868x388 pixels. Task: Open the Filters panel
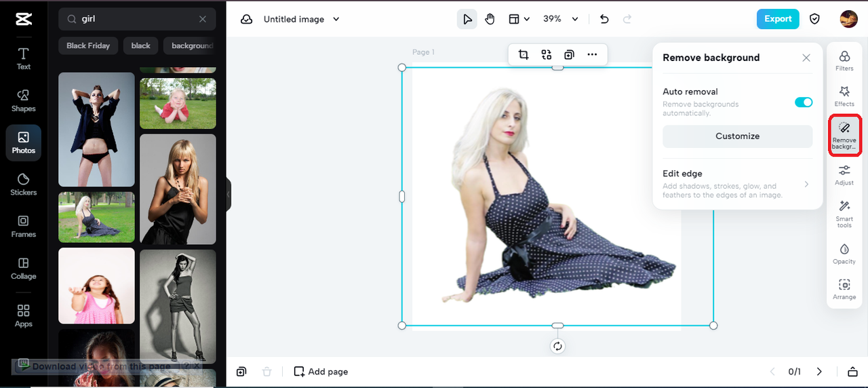pyautogui.click(x=844, y=61)
